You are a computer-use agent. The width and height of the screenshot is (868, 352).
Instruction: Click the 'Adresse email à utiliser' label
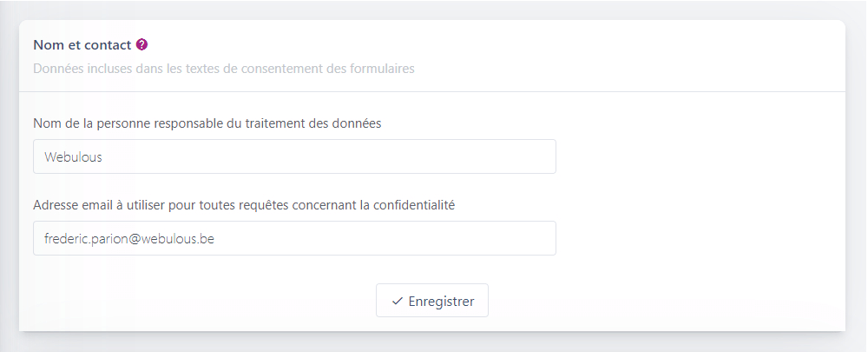[244, 205]
